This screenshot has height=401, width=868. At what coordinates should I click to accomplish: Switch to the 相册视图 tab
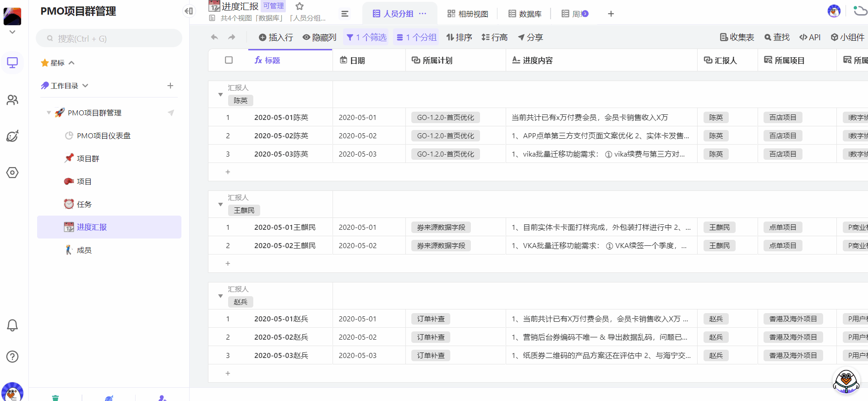(468, 14)
